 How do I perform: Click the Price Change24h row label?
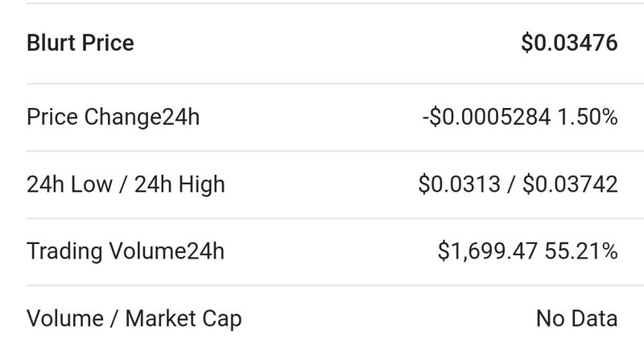tap(113, 118)
